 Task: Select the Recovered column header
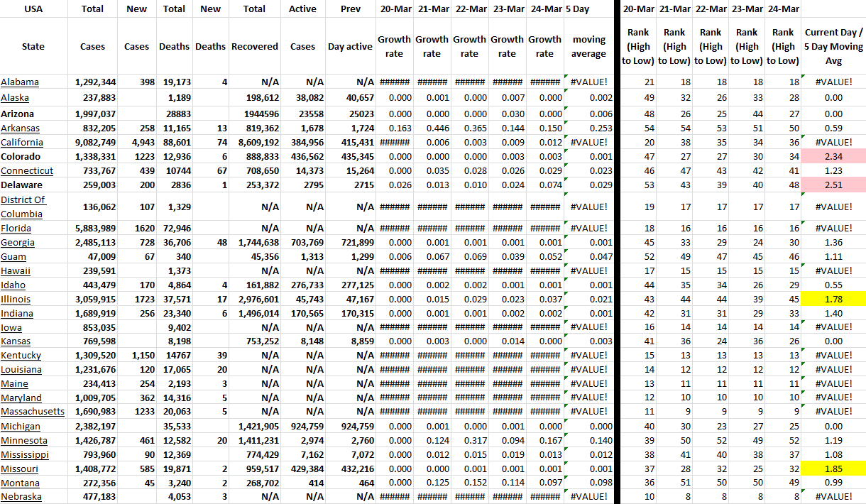pyautogui.click(x=254, y=46)
